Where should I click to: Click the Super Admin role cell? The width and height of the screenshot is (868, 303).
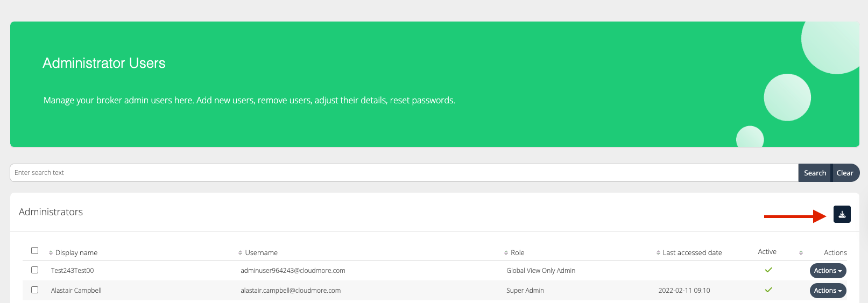click(525, 291)
